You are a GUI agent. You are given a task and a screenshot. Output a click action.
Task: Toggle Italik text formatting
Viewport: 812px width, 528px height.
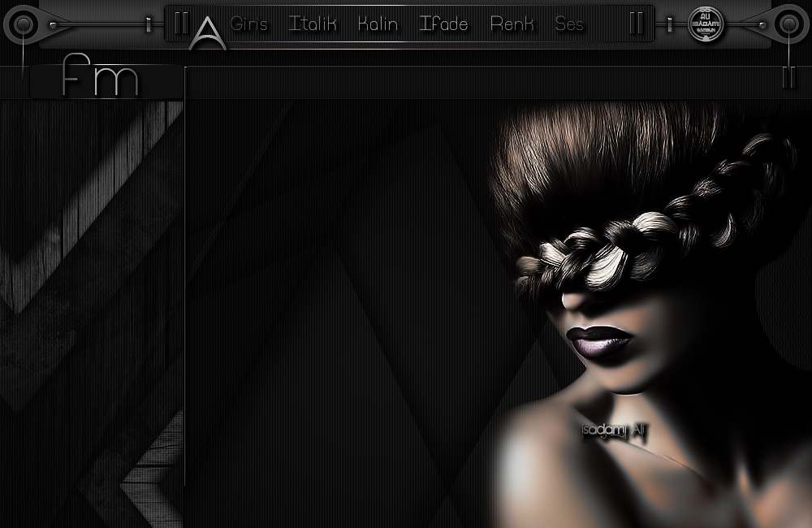coord(313,24)
